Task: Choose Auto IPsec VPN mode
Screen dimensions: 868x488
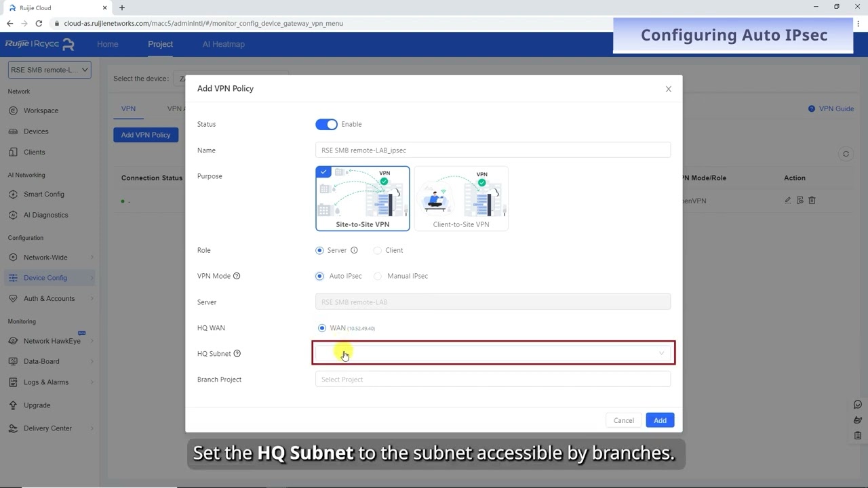Action: click(319, 276)
